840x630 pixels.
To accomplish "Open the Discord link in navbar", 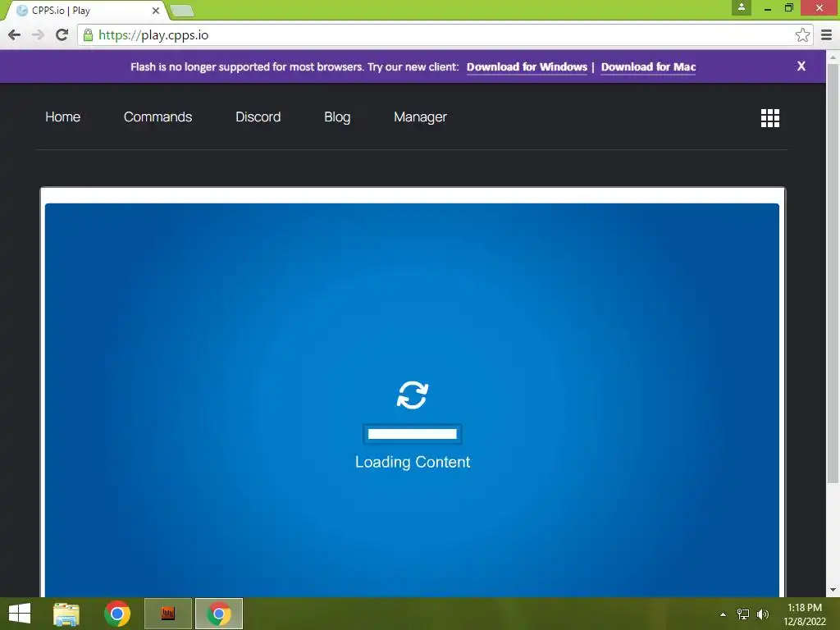I will [x=258, y=116].
